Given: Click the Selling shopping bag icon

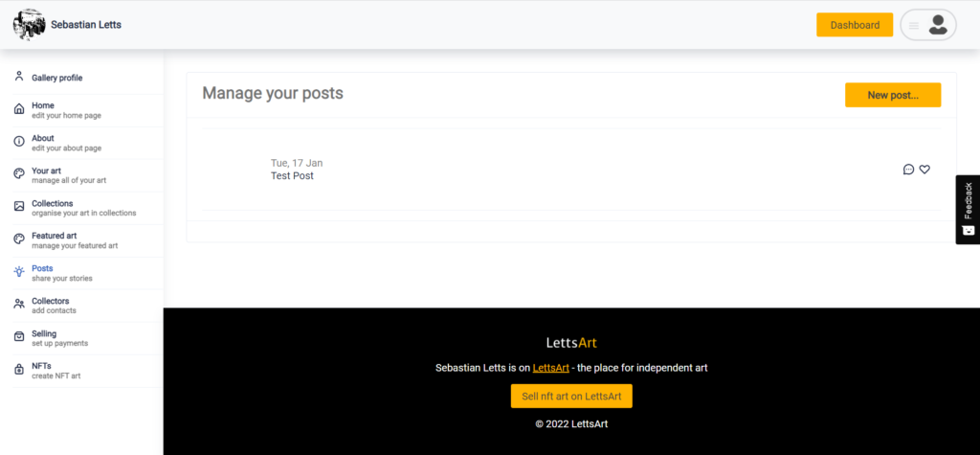Looking at the screenshot, I should point(19,337).
